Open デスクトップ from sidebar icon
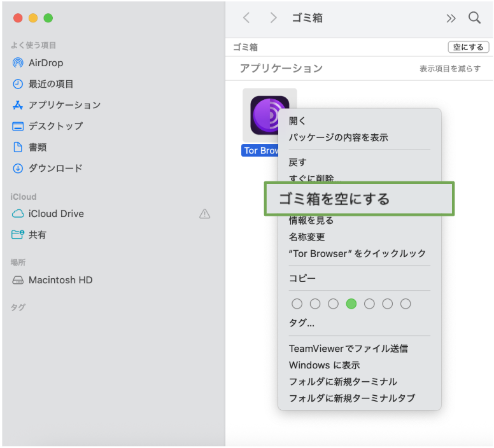Screen dimensions: 494x448 [x=18, y=126]
